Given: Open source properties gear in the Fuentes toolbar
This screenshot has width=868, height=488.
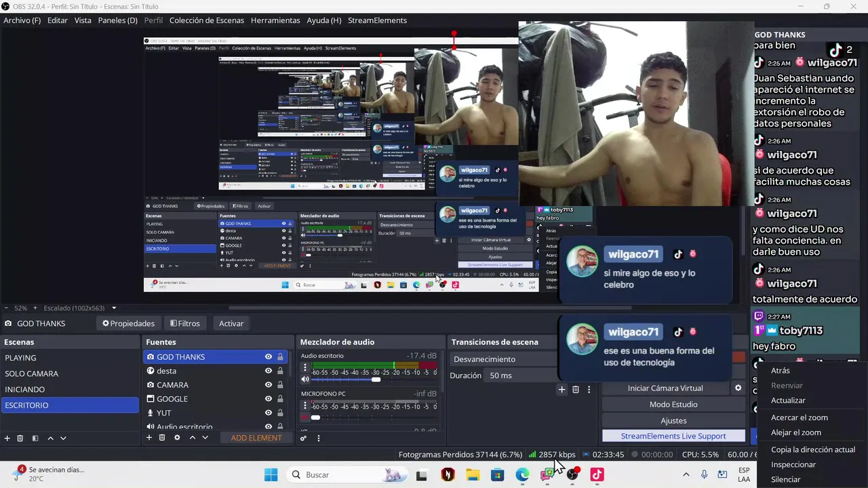Looking at the screenshot, I should coord(177,438).
